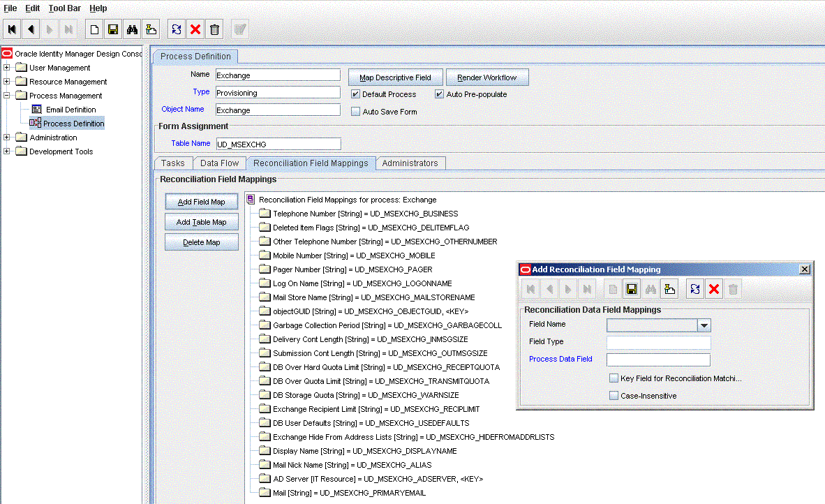Click the Render Workflow button
Screen dimensions: 825x504
pos(487,77)
